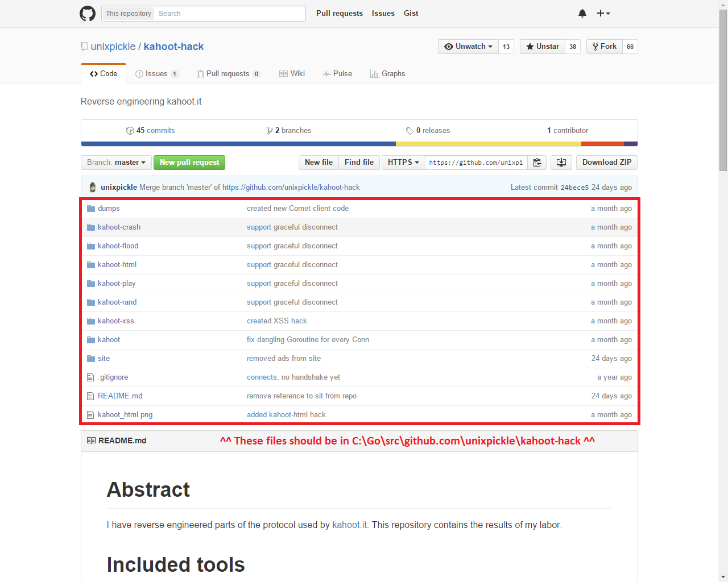Image resolution: width=728 pixels, height=582 pixels.
Task: View 0 releases
Action: click(x=428, y=131)
